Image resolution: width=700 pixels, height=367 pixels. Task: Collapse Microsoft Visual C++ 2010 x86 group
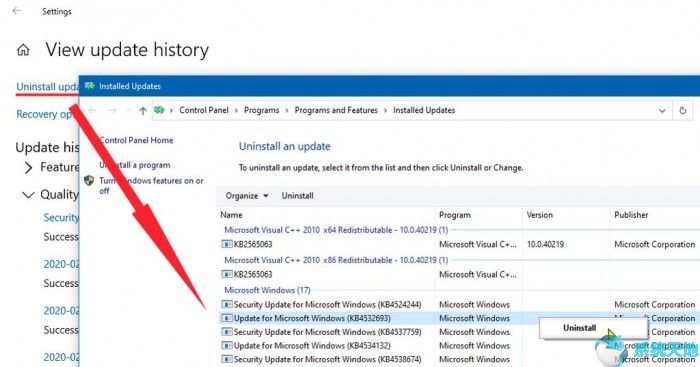[x=336, y=260]
